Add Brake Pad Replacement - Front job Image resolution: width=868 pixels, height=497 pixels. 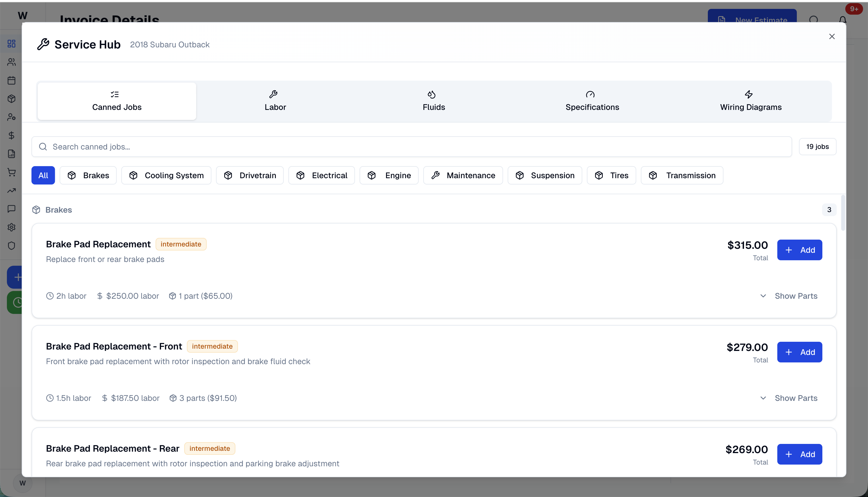tap(800, 352)
